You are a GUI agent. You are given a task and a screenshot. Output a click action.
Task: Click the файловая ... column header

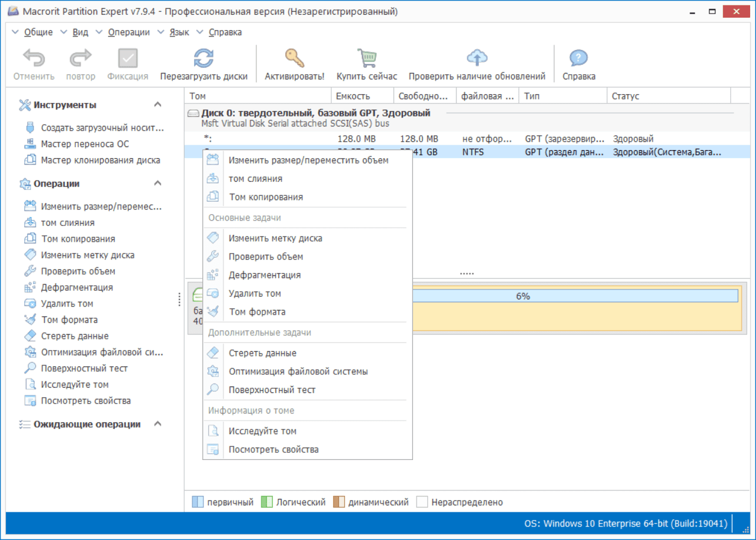tap(488, 96)
